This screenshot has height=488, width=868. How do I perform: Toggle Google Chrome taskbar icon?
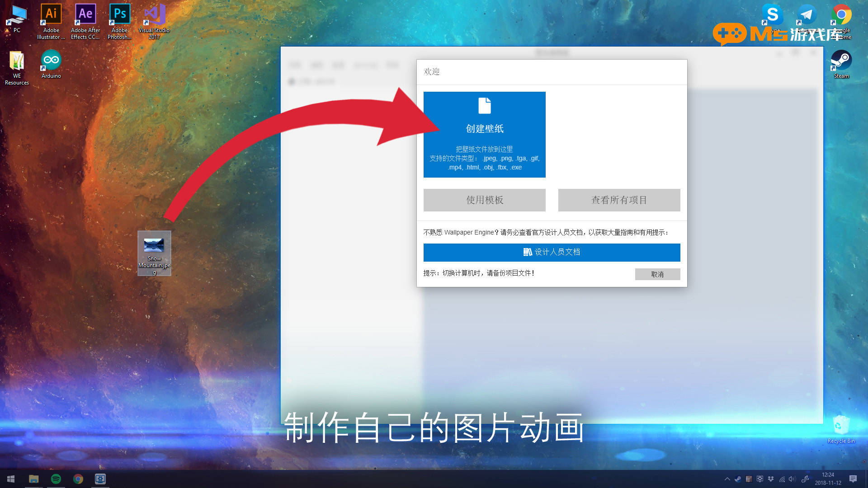coord(78,479)
